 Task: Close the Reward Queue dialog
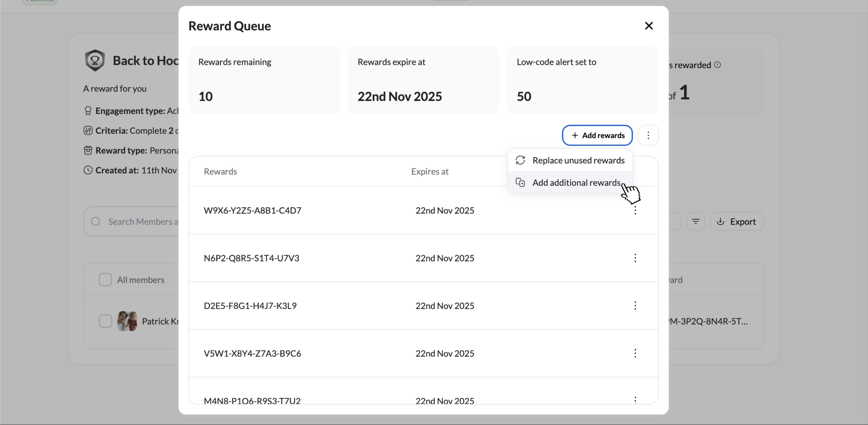649,26
